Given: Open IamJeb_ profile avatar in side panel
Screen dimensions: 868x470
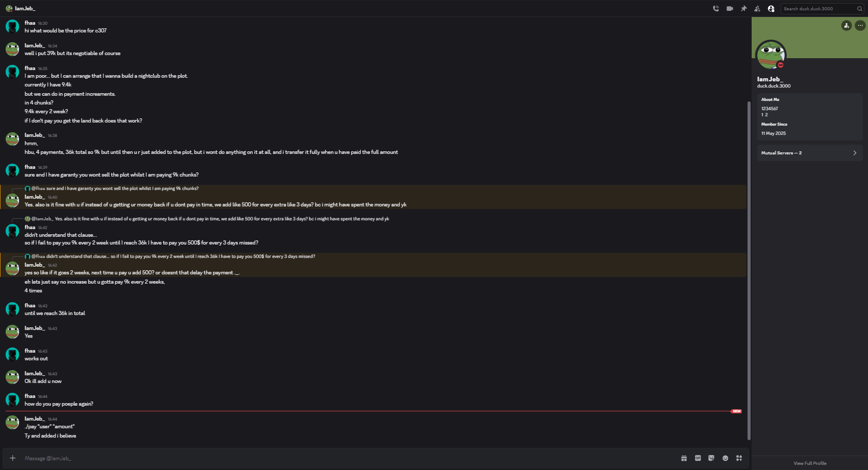Looking at the screenshot, I should point(770,55).
